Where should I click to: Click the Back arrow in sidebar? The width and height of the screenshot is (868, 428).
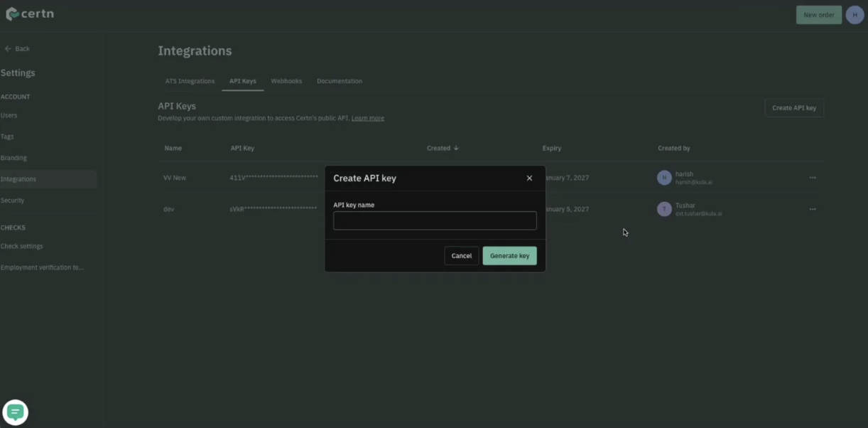coord(9,49)
